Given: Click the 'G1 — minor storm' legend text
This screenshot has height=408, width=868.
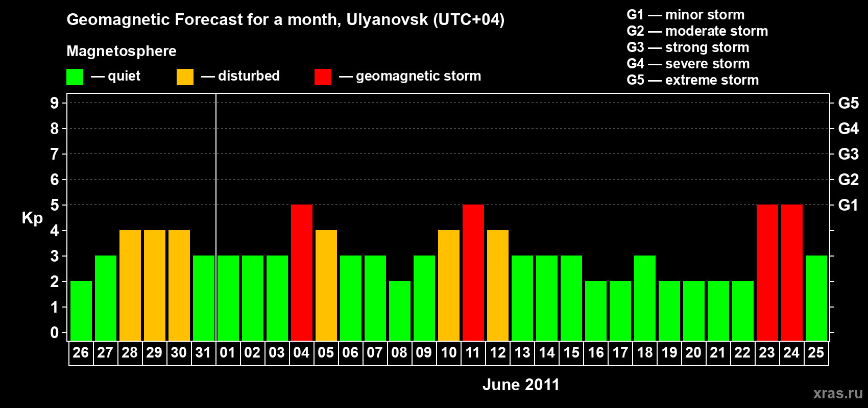Looking at the screenshot, I should tap(686, 15).
